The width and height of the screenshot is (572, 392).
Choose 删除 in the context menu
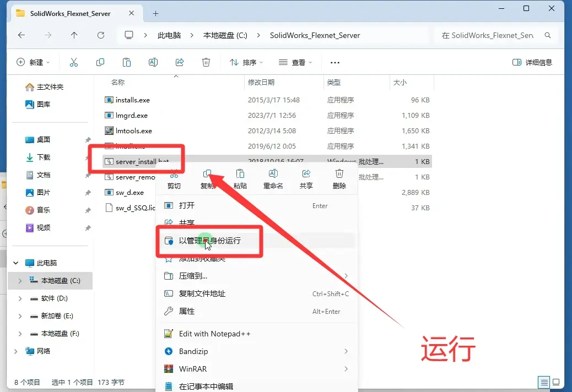[339, 179]
